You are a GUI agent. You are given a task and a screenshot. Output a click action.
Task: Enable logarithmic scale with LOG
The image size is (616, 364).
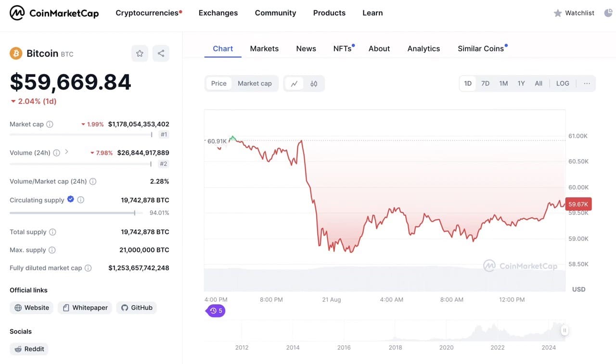click(x=562, y=83)
